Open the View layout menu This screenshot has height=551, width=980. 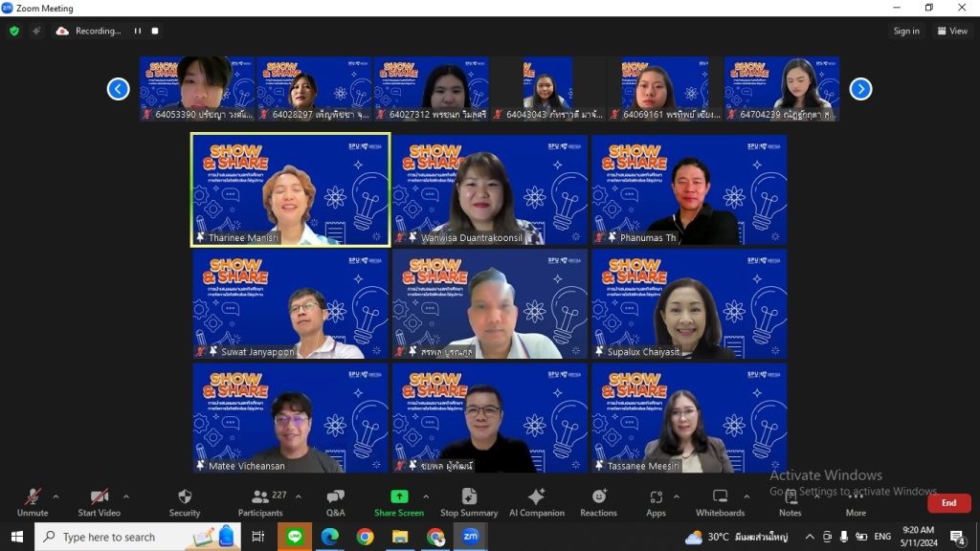(952, 31)
